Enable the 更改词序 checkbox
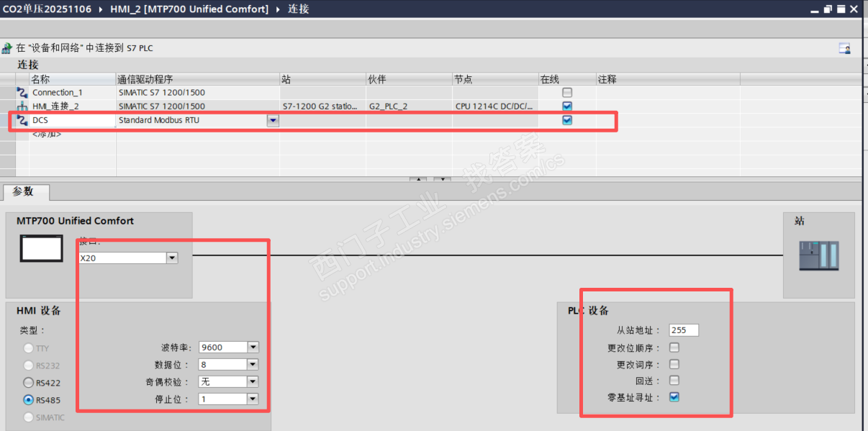 click(674, 364)
